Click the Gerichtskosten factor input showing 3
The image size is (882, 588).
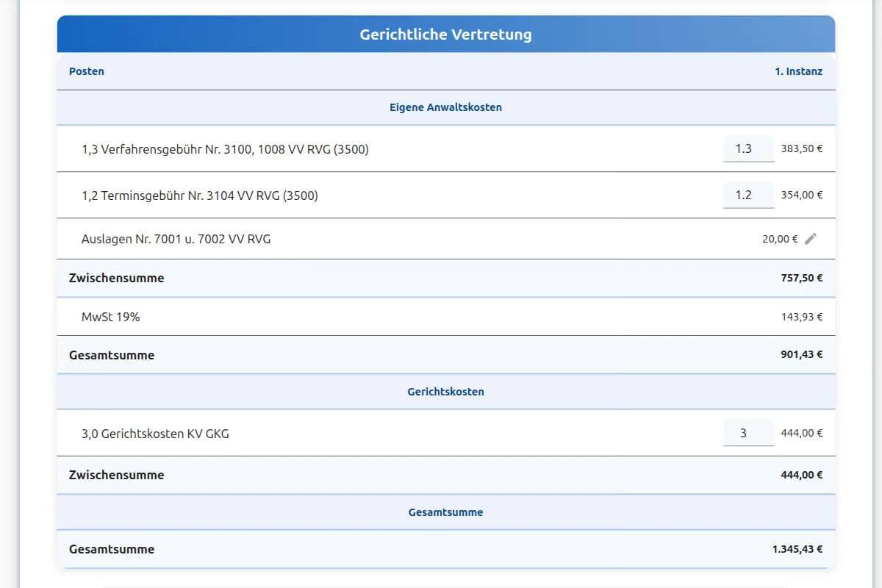(748, 432)
